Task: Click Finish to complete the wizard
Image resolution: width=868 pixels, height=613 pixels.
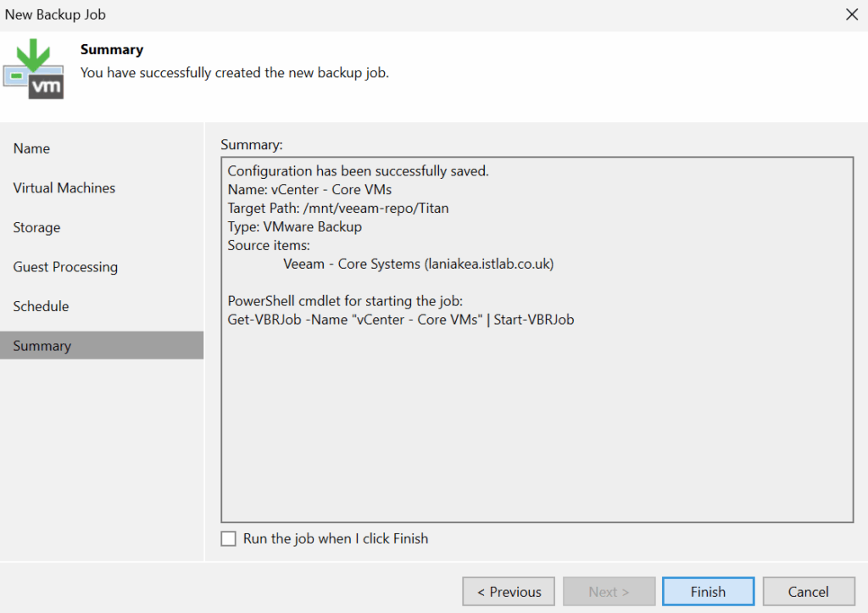Action: (x=708, y=592)
